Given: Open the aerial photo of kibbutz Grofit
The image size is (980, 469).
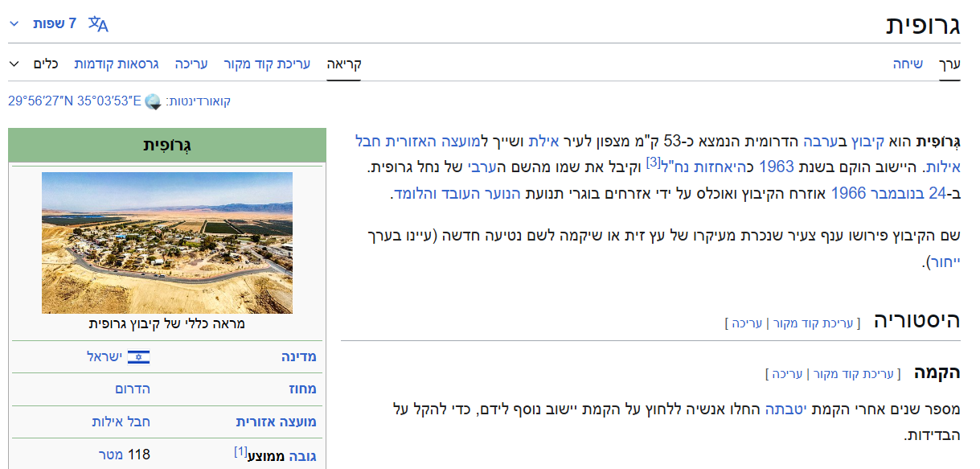Looking at the screenshot, I should (167, 243).
